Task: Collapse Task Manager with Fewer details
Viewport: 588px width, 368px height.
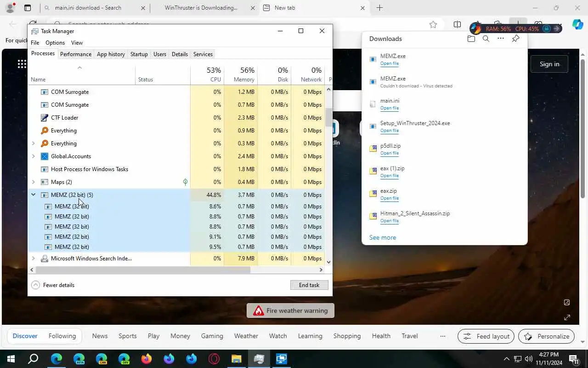Action: click(53, 285)
